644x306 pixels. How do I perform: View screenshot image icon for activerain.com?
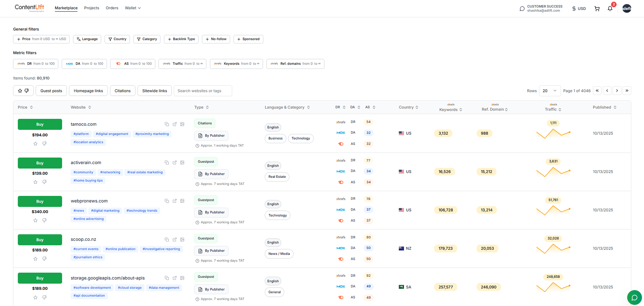pyautogui.click(x=182, y=163)
